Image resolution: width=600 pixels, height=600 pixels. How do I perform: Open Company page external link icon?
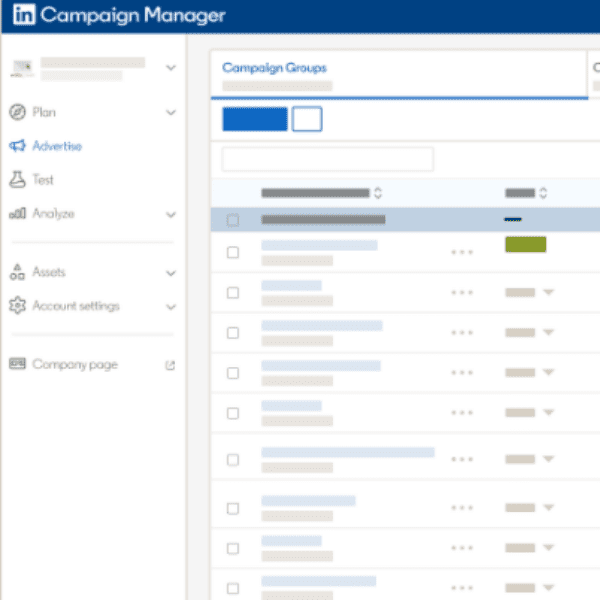pos(170,365)
